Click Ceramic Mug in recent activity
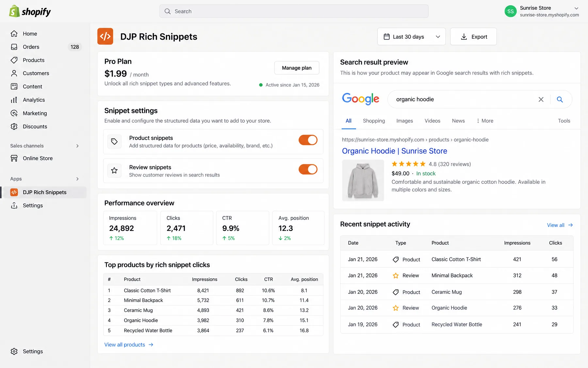The width and height of the screenshot is (588, 368). click(447, 292)
